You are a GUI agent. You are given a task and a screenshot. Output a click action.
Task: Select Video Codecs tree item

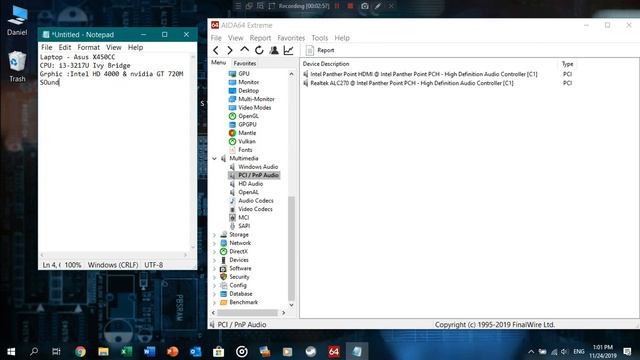point(256,209)
